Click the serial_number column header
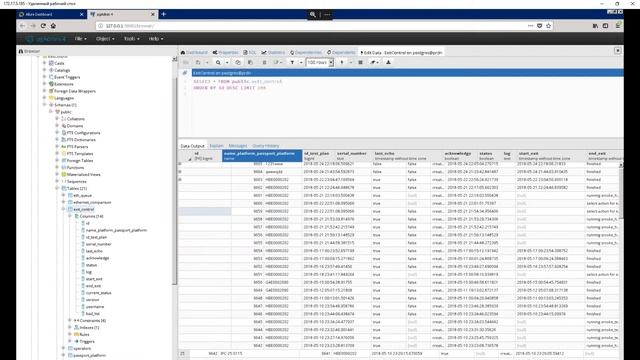The width and height of the screenshot is (640, 360). [354, 156]
